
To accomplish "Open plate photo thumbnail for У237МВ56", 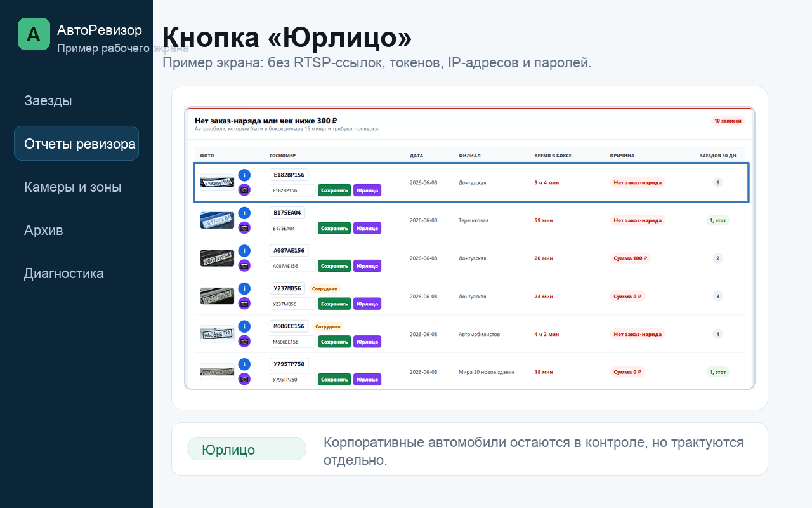I will tap(217, 296).
